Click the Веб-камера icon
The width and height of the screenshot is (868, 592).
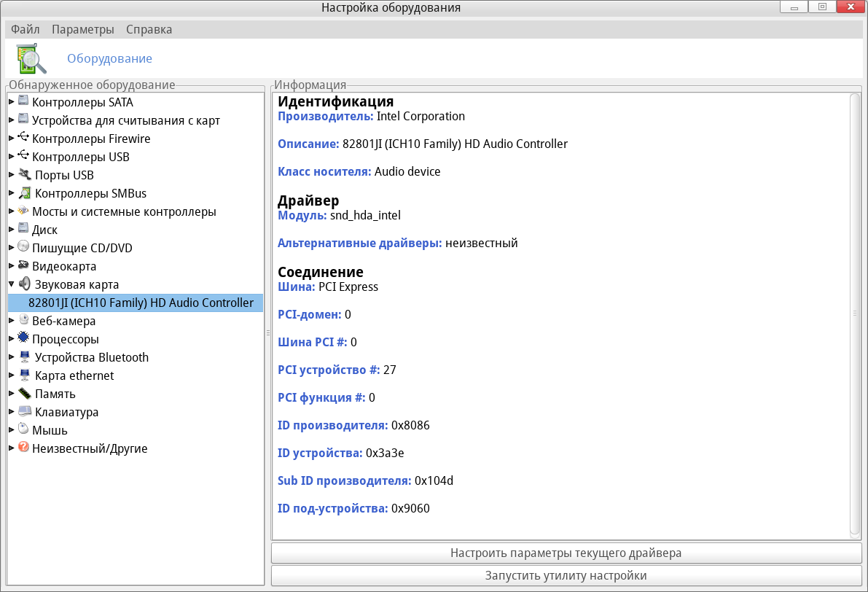pyautogui.click(x=23, y=319)
